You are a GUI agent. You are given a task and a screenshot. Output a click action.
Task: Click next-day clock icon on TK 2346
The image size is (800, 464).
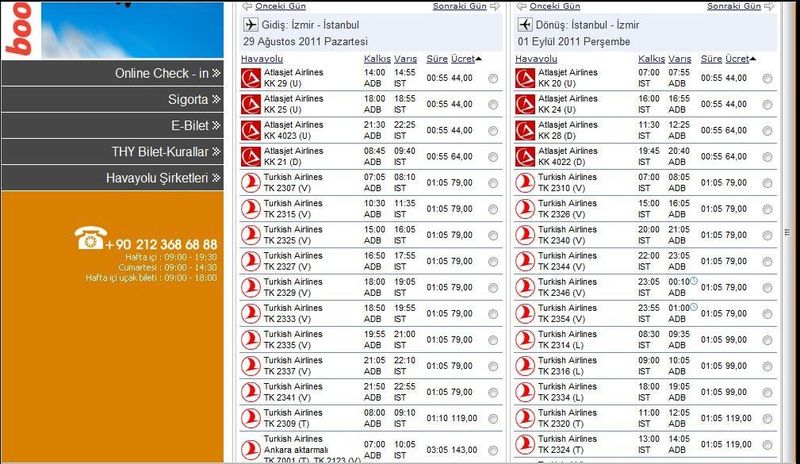[694, 281]
